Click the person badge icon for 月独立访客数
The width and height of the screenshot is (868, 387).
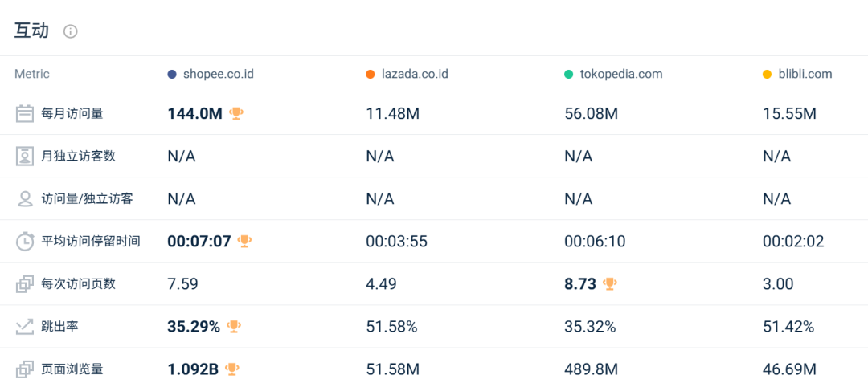pos(25,156)
